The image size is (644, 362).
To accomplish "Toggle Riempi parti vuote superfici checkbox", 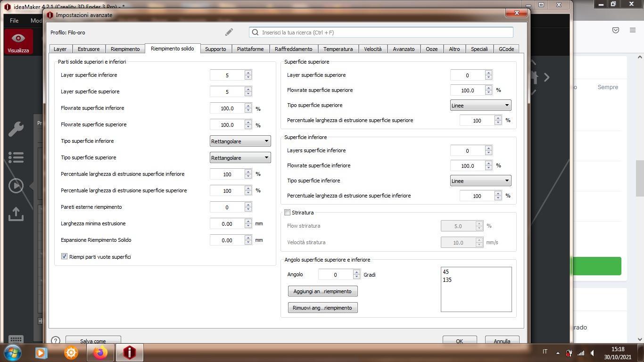I will point(65,256).
